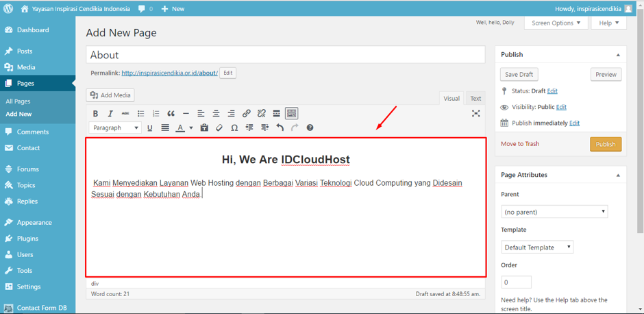Open Settings menu in sidebar
Viewport: 644px width, 314px height.
coord(38,287)
